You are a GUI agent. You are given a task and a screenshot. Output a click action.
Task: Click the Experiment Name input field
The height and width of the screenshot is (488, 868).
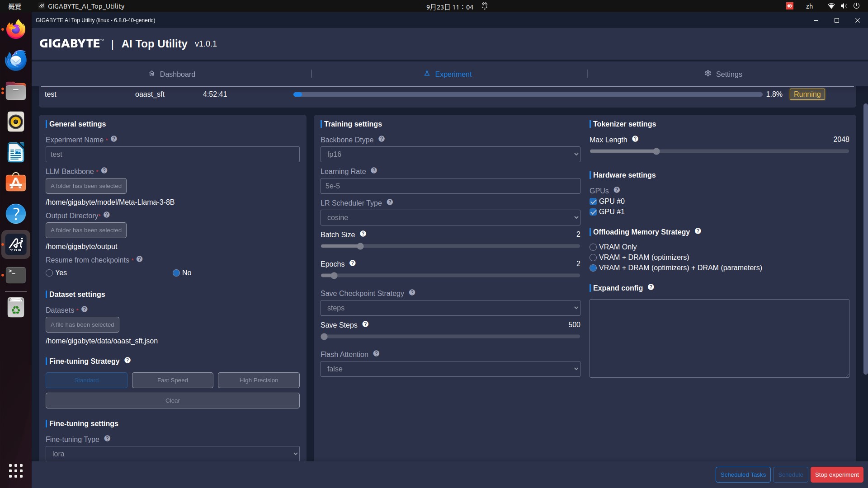pos(172,155)
